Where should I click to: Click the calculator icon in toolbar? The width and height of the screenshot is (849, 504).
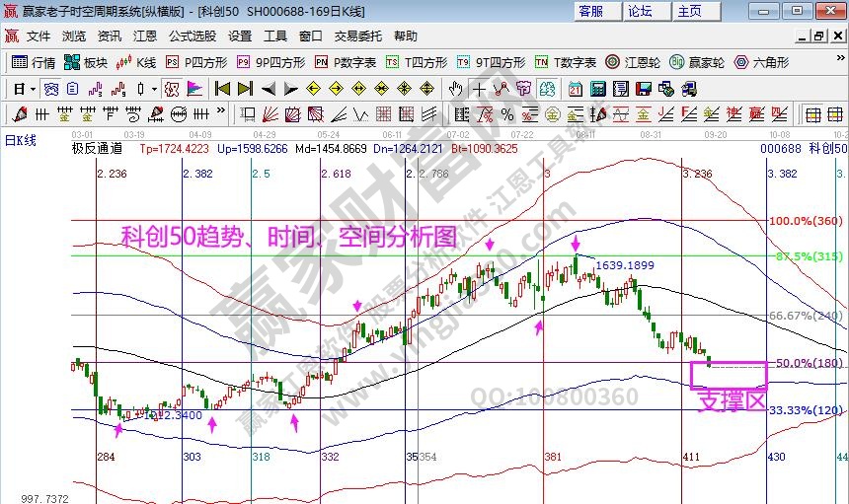598,89
